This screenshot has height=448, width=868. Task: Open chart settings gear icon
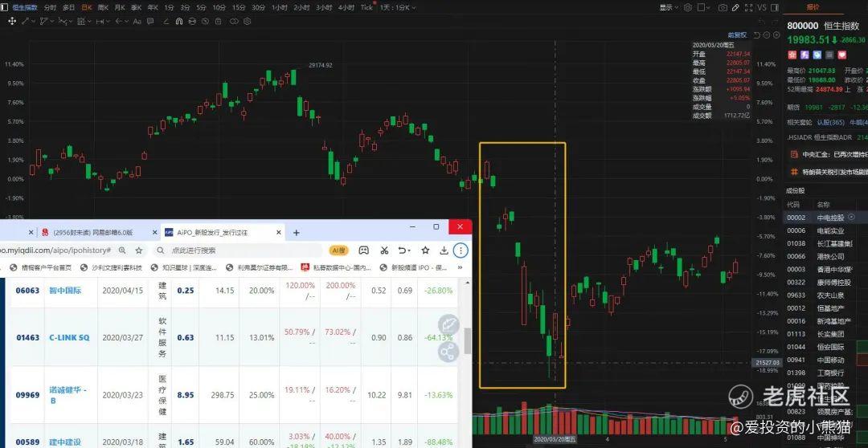coord(688,8)
